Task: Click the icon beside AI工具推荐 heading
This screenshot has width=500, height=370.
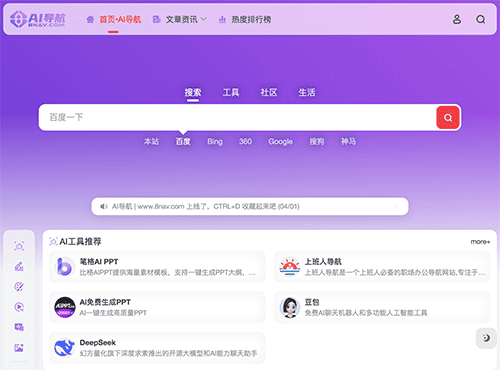Action: [53, 241]
